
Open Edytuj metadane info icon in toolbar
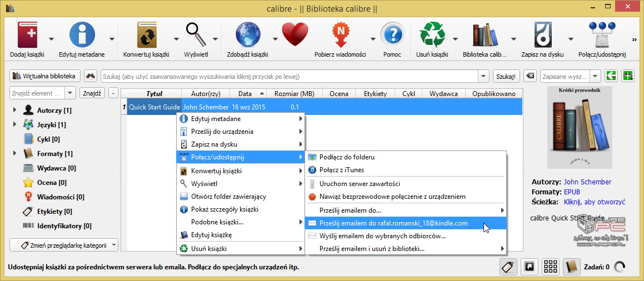tap(82, 35)
